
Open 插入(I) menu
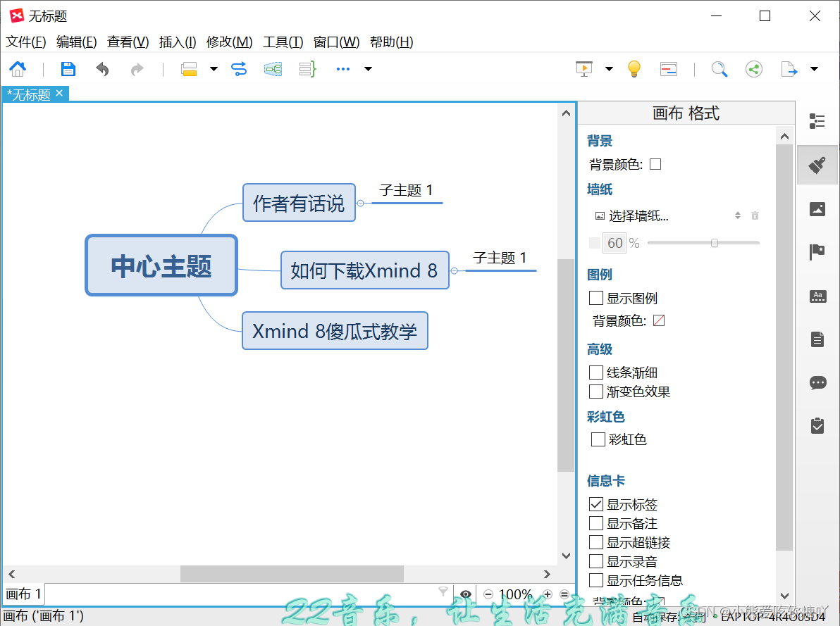point(178,42)
